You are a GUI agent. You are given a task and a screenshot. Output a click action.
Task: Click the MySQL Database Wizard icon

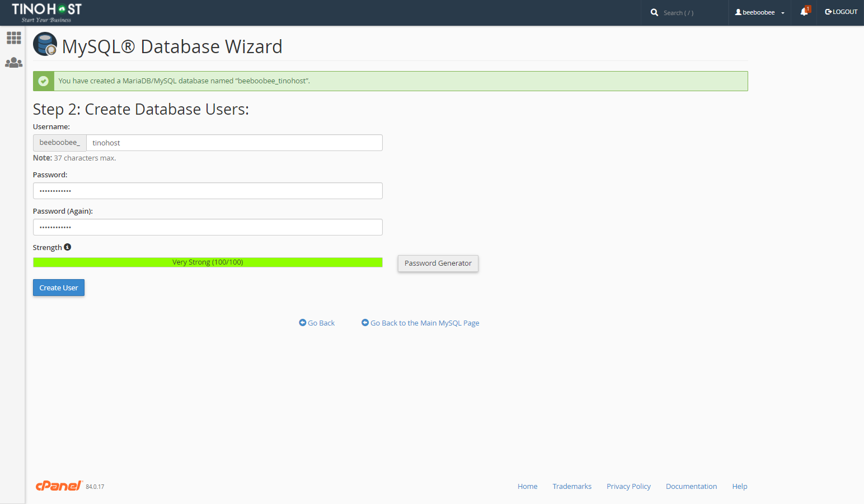pyautogui.click(x=45, y=44)
